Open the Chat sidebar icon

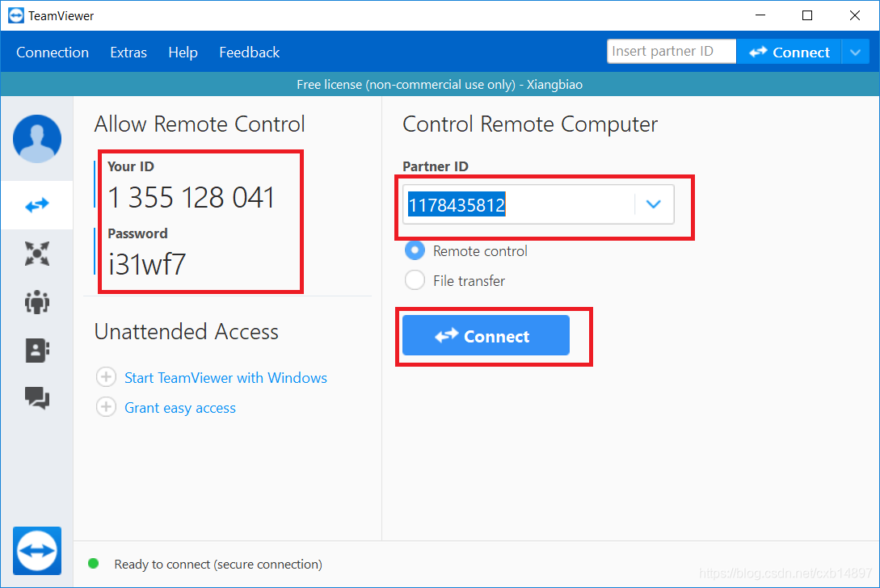(37, 398)
